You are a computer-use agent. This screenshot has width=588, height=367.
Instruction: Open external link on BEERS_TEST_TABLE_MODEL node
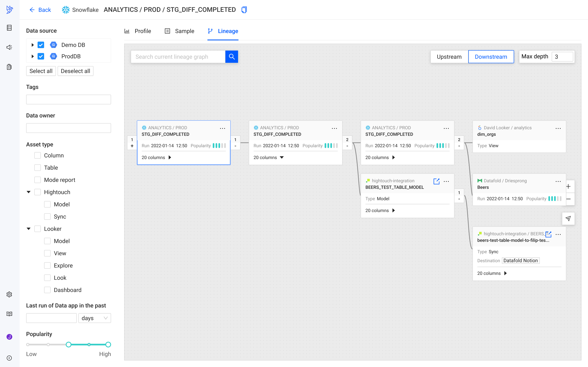[436, 181]
